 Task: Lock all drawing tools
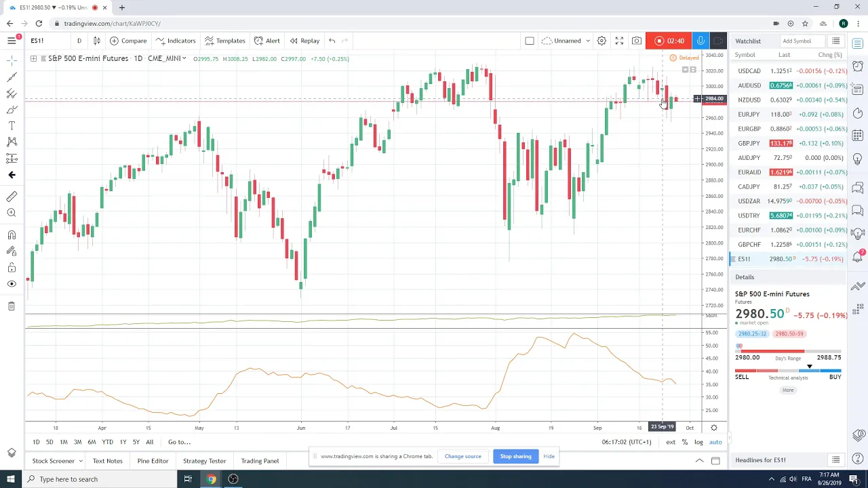[x=12, y=268]
